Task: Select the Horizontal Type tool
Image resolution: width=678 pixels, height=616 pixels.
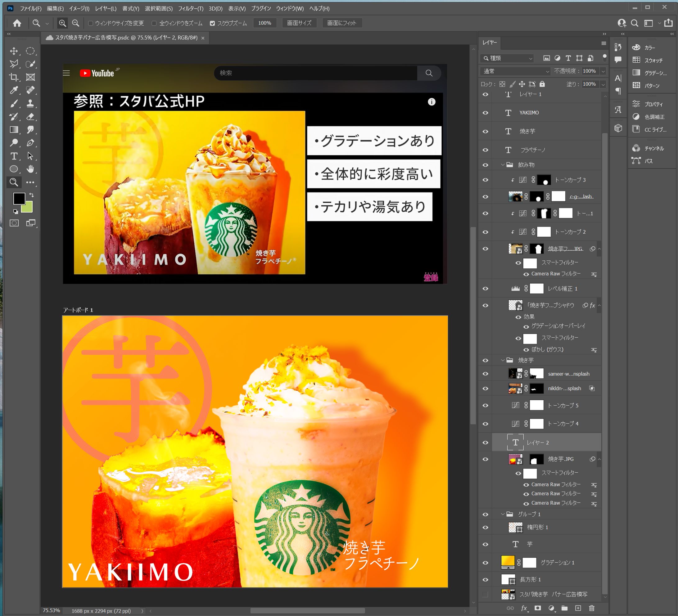Action: pyautogui.click(x=14, y=156)
